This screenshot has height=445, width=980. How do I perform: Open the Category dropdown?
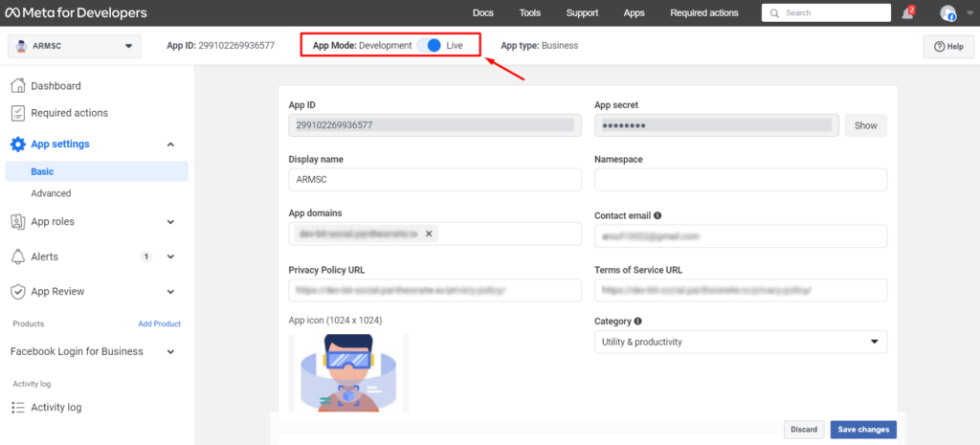coord(741,342)
